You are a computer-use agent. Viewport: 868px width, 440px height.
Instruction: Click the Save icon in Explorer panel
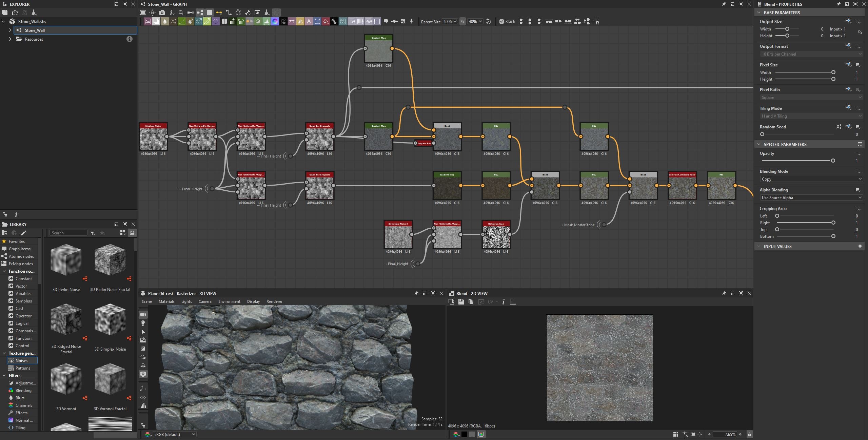click(x=5, y=13)
